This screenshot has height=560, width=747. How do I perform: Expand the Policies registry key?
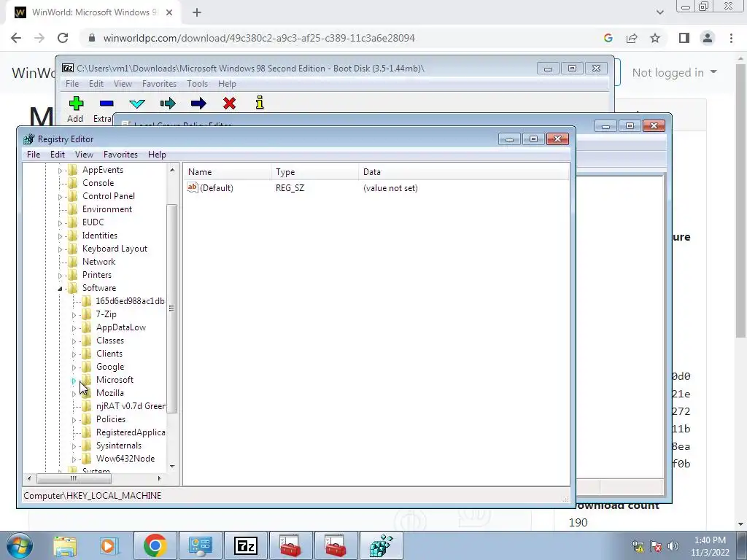pyautogui.click(x=74, y=420)
